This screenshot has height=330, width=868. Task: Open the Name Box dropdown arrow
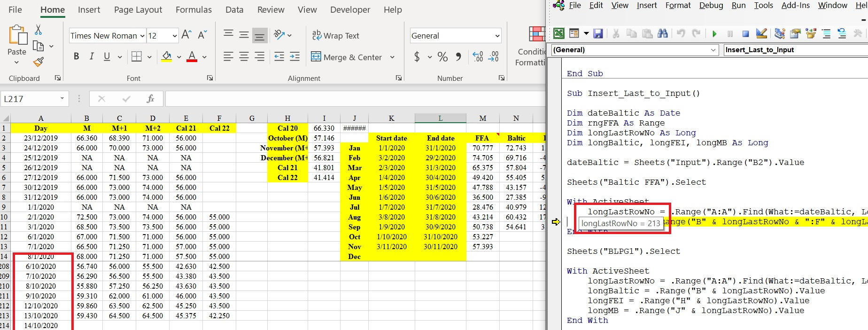[x=62, y=99]
